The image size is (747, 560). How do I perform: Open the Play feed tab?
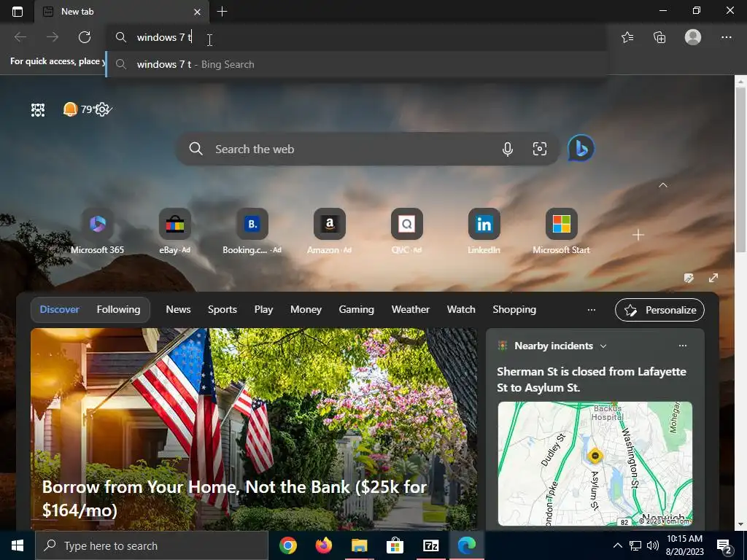click(x=263, y=309)
